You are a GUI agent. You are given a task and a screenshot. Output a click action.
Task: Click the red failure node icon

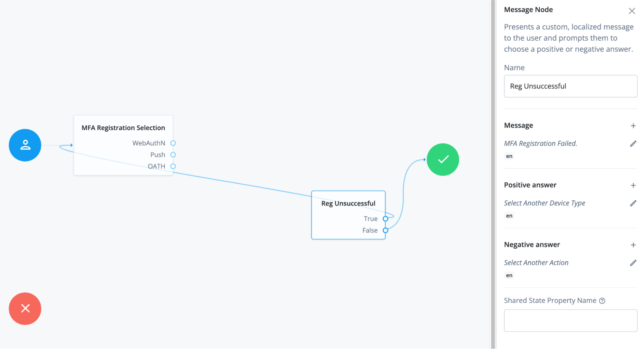[x=25, y=308]
